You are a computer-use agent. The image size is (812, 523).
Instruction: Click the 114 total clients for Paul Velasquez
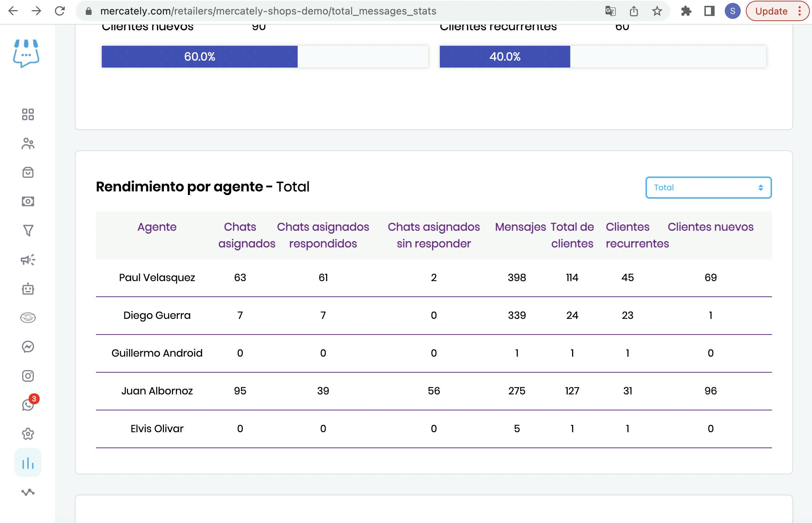tap(572, 278)
